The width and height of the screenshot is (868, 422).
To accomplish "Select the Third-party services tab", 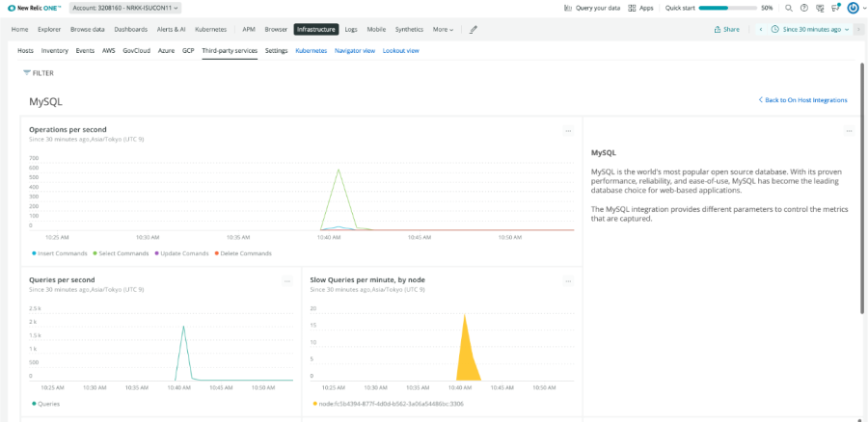I will point(230,50).
